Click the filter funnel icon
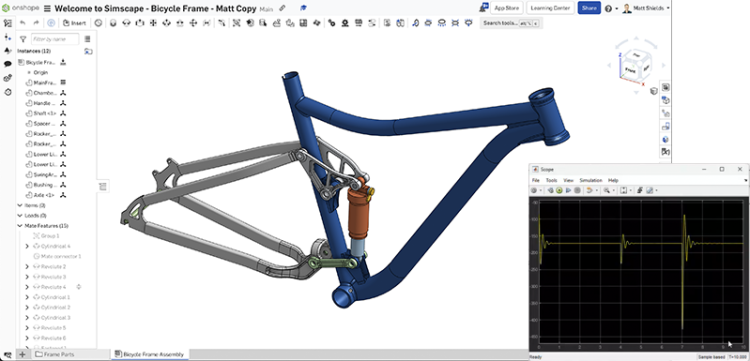Image resolution: width=750 pixels, height=361 pixels. (22, 39)
